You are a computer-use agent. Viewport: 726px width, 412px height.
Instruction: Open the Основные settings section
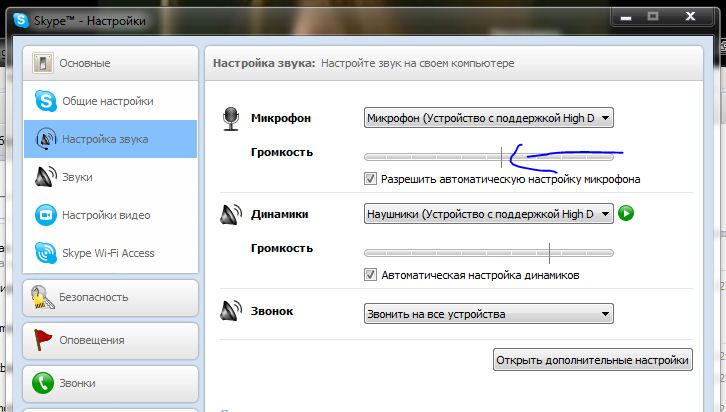pos(110,63)
